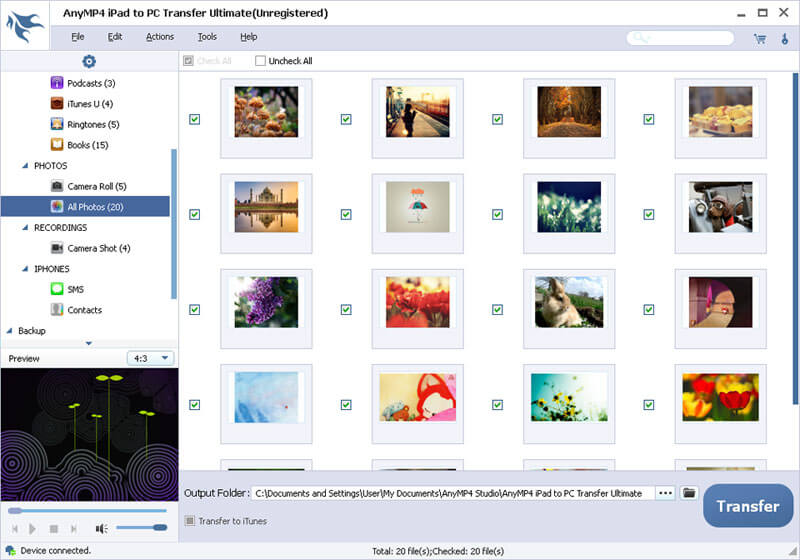The width and height of the screenshot is (800, 560).
Task: Click the down arrow below the tree
Action: tap(89, 343)
